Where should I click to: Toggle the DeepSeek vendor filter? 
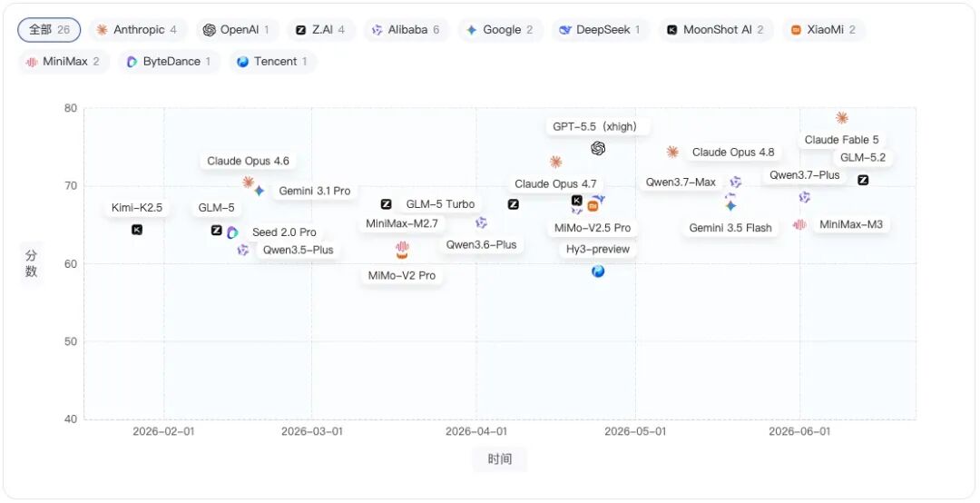click(600, 29)
